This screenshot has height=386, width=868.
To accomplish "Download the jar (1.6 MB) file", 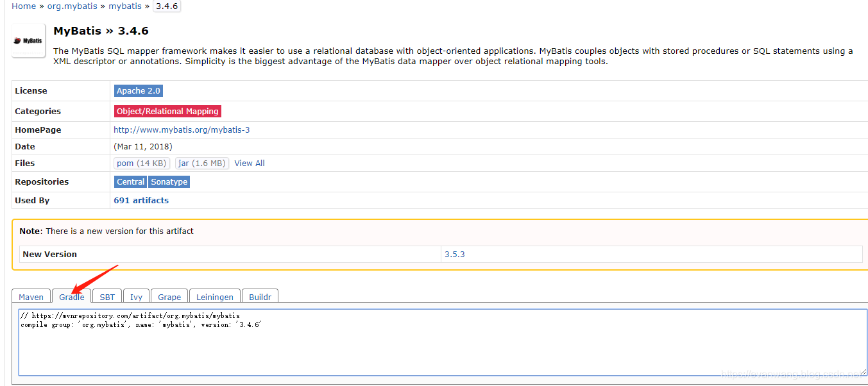I will (202, 164).
